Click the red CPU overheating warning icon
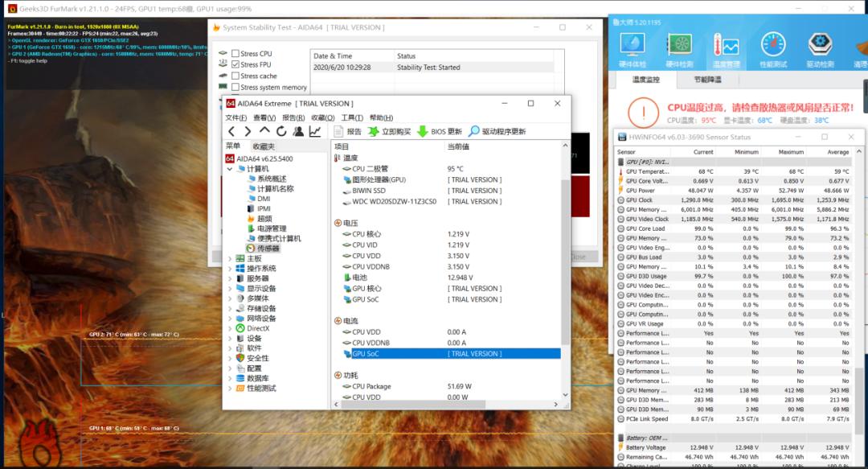This screenshot has width=868, height=469. [643, 113]
